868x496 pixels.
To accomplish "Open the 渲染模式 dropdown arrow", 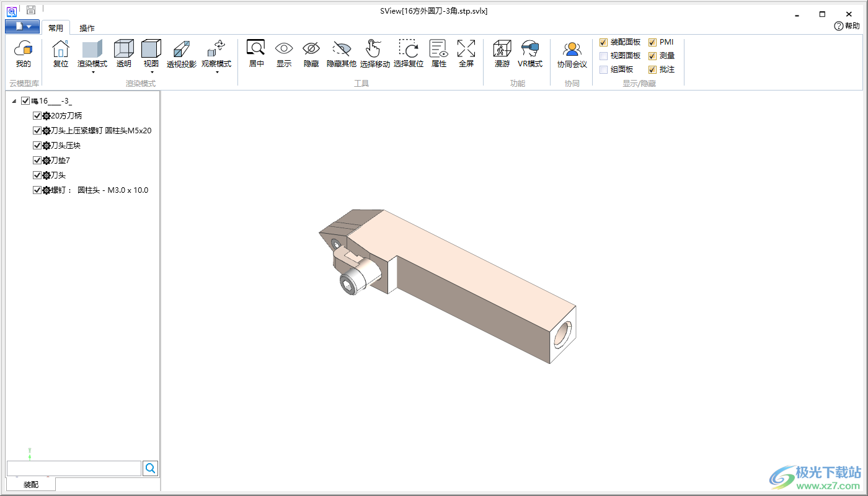I will pos(92,73).
